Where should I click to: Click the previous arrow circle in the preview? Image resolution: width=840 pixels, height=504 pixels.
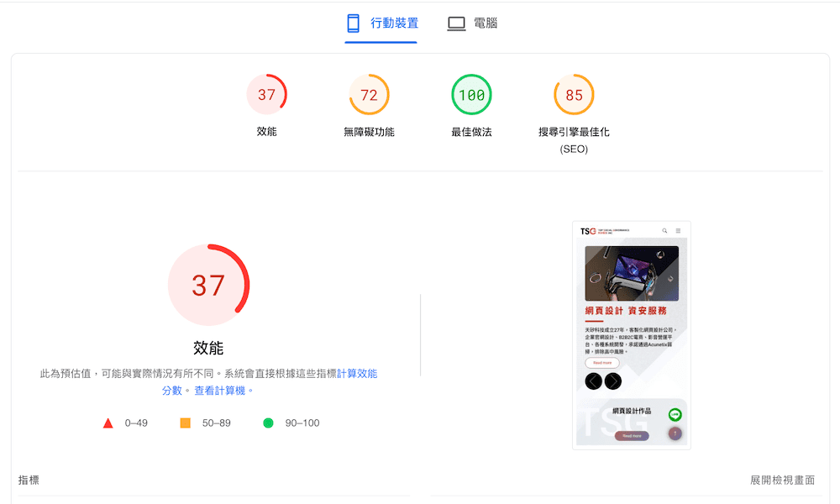(x=594, y=381)
